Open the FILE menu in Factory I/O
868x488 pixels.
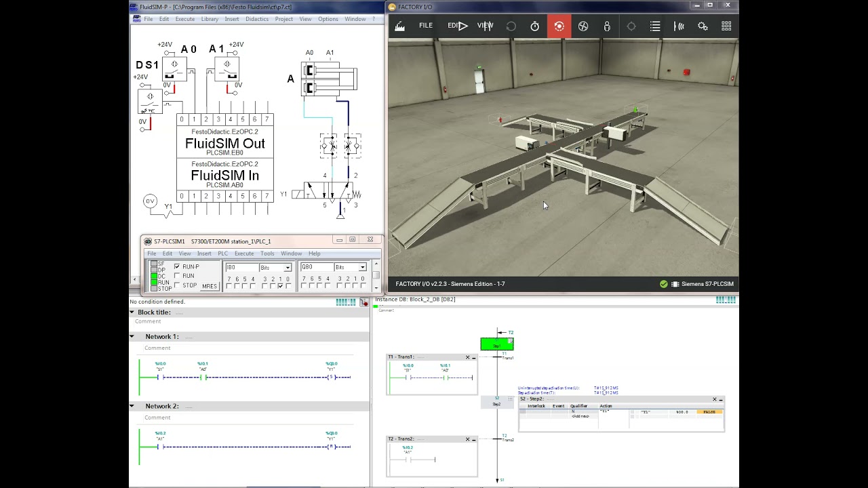tap(426, 26)
